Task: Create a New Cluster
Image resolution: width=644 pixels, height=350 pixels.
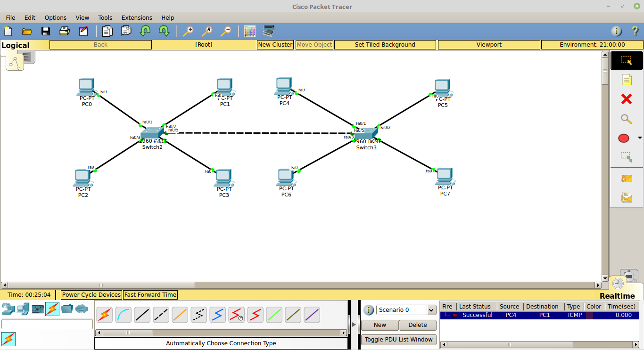Action: coord(275,44)
